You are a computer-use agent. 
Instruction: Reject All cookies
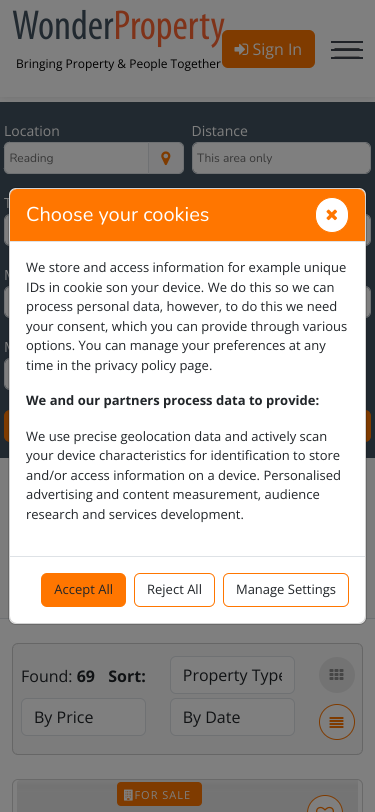coord(175,590)
